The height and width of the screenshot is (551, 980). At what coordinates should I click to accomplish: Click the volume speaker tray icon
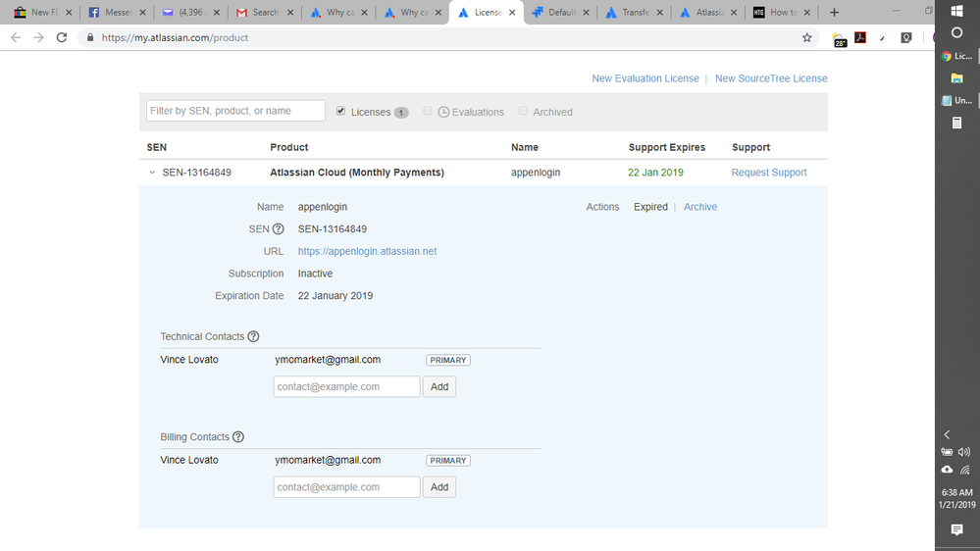964,452
